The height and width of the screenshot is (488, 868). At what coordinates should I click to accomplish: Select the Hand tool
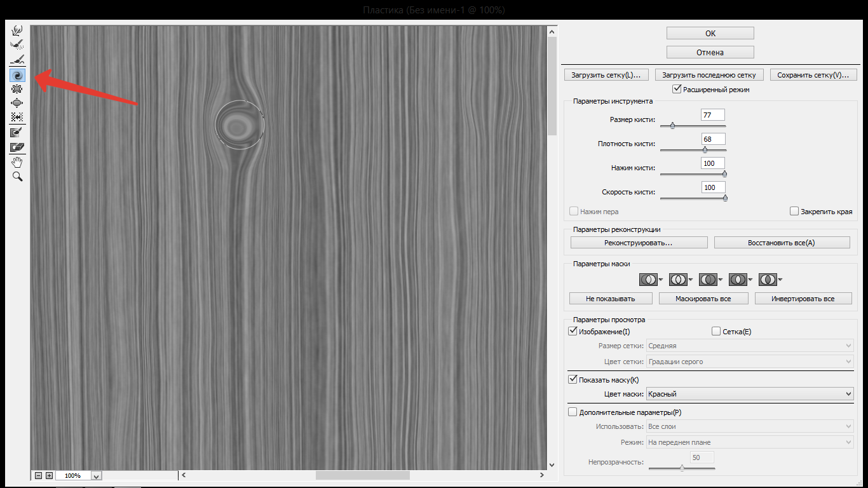click(18, 163)
